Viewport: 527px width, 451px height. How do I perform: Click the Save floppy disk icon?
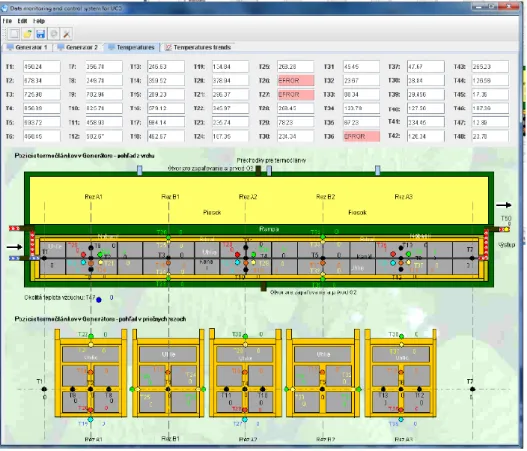(x=41, y=34)
